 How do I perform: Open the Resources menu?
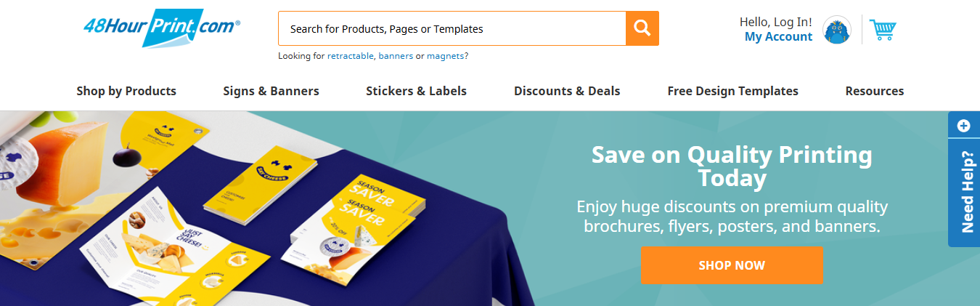point(875,91)
